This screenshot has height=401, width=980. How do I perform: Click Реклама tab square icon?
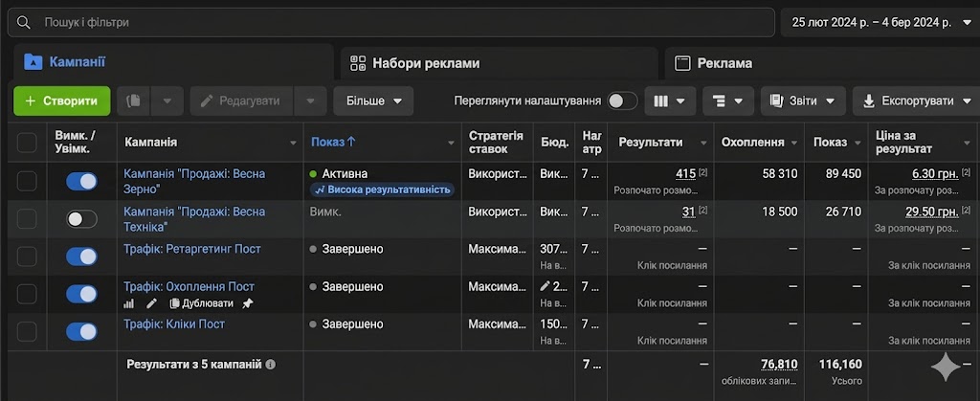(683, 63)
